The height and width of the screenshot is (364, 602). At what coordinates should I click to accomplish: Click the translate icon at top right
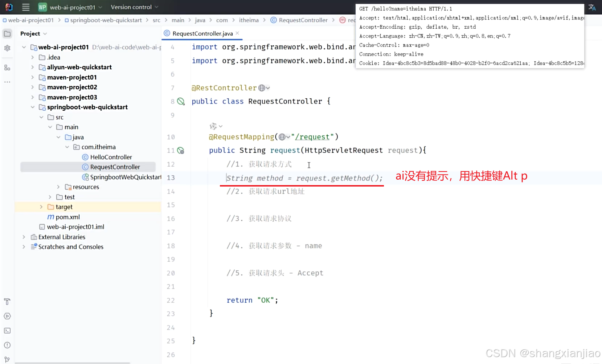(592, 7)
